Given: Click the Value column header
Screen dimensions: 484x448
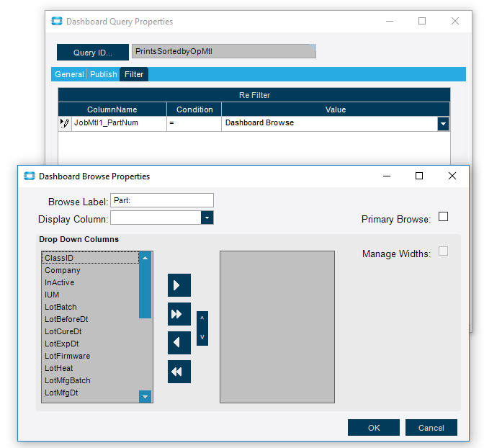Looking at the screenshot, I should (336, 109).
